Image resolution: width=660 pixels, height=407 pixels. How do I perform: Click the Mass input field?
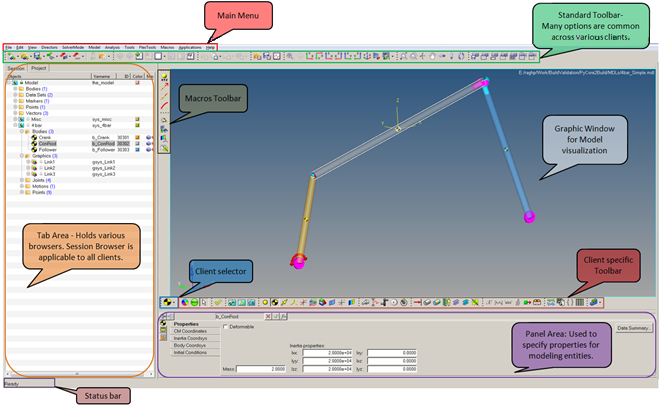[x=261, y=369]
